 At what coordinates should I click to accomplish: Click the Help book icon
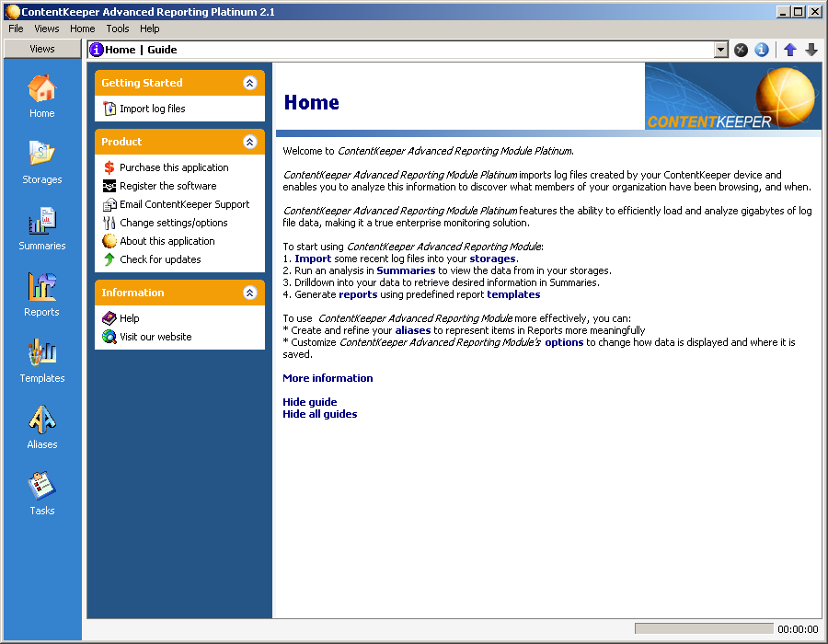point(109,318)
